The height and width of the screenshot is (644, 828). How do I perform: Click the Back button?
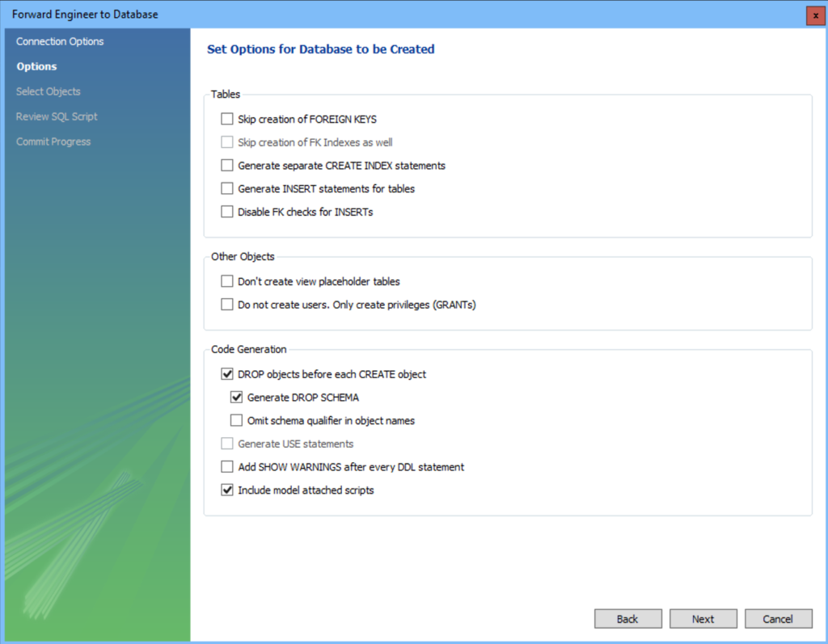click(x=627, y=619)
